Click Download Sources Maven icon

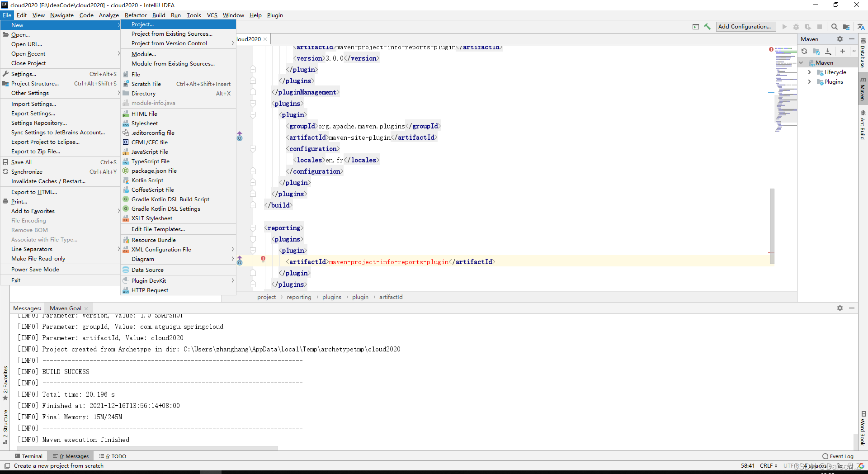828,51
